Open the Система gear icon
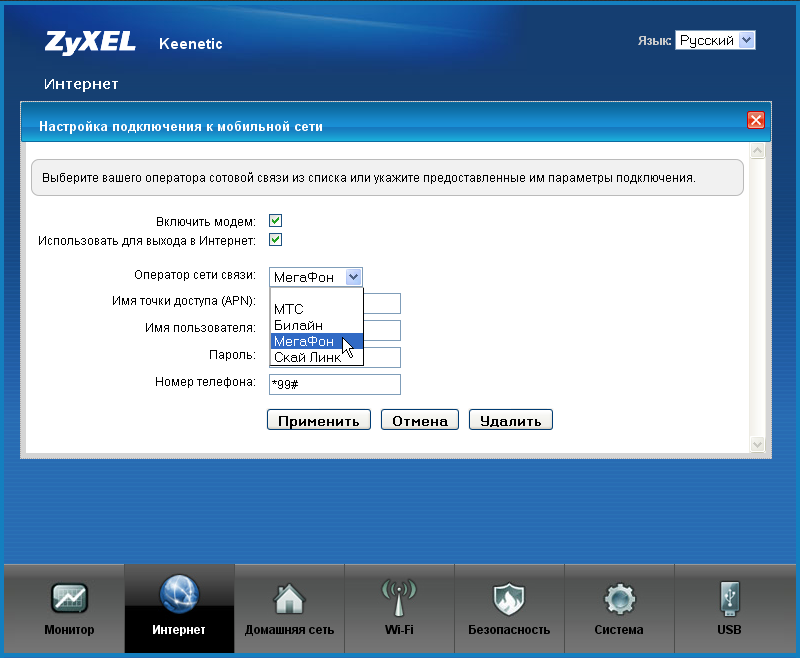800x658 pixels. tap(619, 599)
